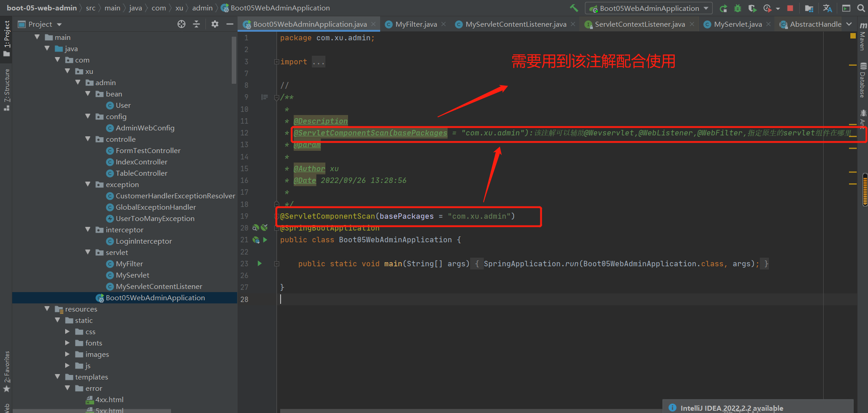This screenshot has height=413, width=868.
Task: Open Search Everywhere magnifier icon
Action: pos(861,8)
